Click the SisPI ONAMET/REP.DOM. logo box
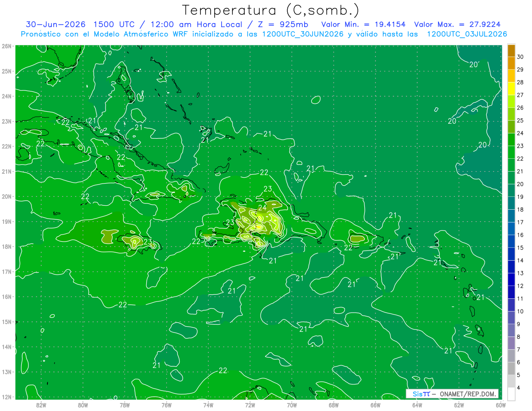 click(x=452, y=394)
